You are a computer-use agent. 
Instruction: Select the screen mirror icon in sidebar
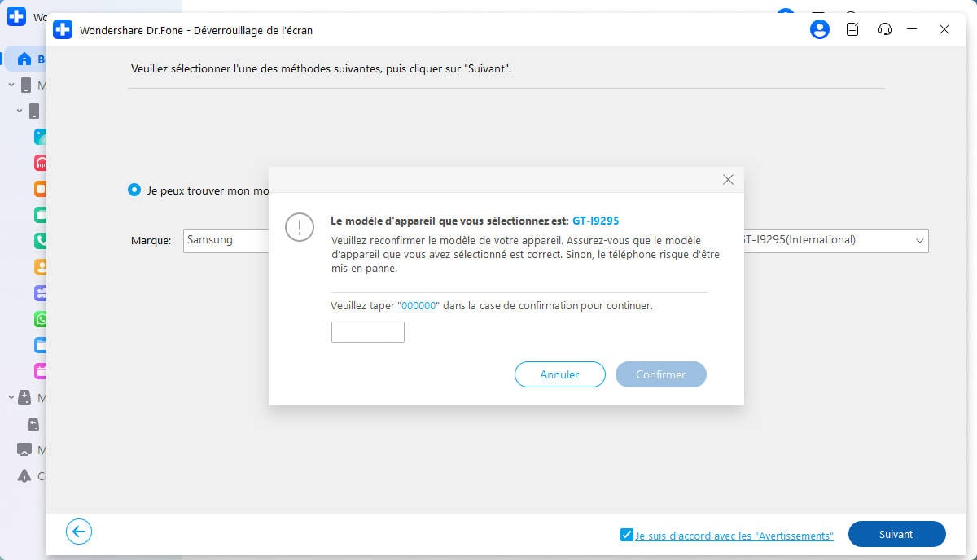pos(24,449)
